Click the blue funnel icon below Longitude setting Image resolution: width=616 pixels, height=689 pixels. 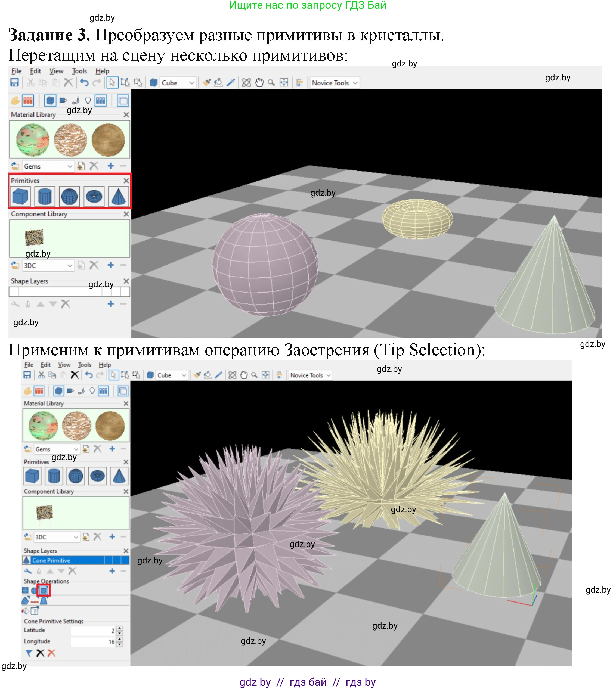29,653
